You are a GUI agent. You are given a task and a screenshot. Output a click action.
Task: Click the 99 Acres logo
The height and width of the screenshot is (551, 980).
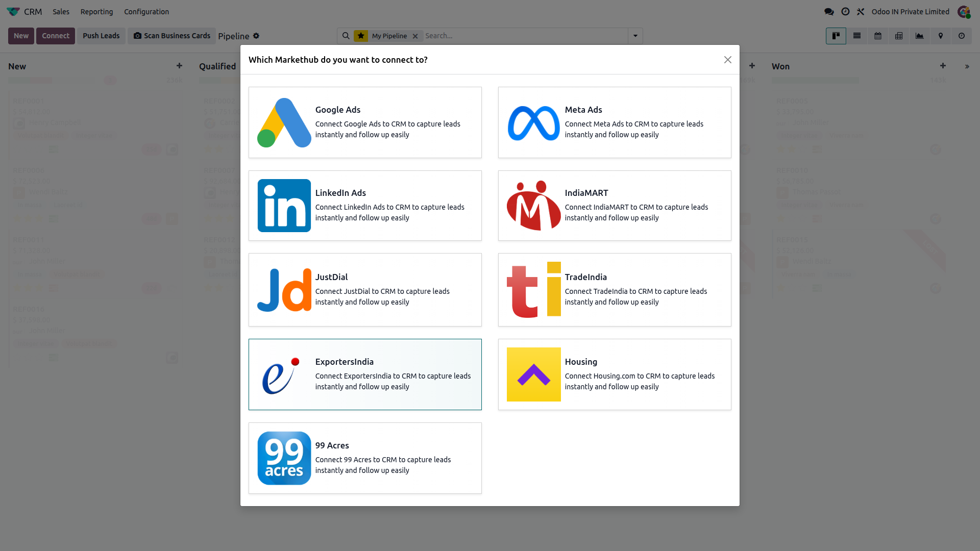tap(284, 458)
